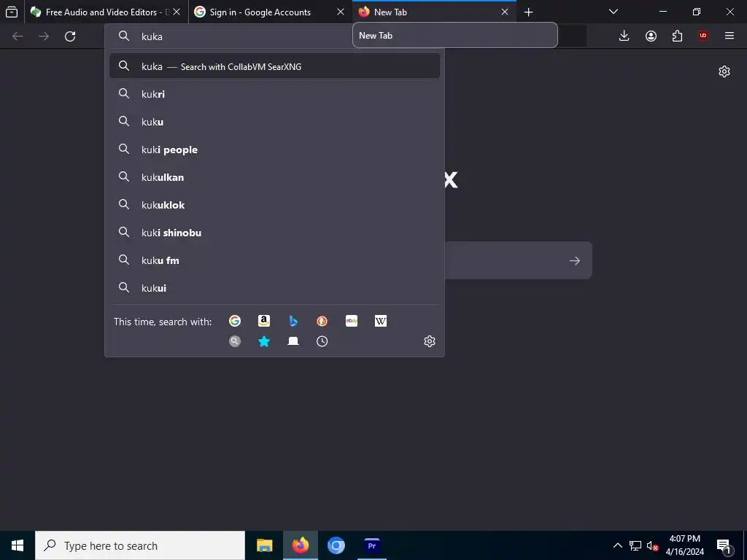This screenshot has height=560, width=747.
Task: Open the clock showing 4:07 PM
Action: (684, 545)
